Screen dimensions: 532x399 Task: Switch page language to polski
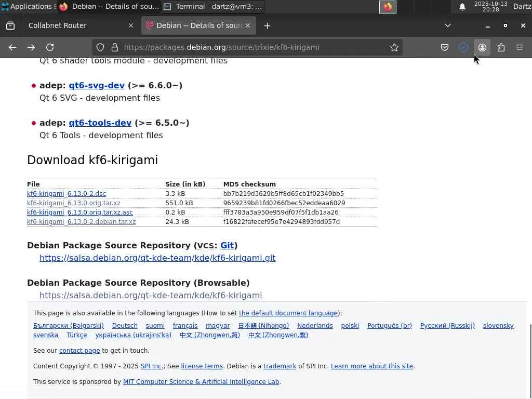(x=350, y=326)
